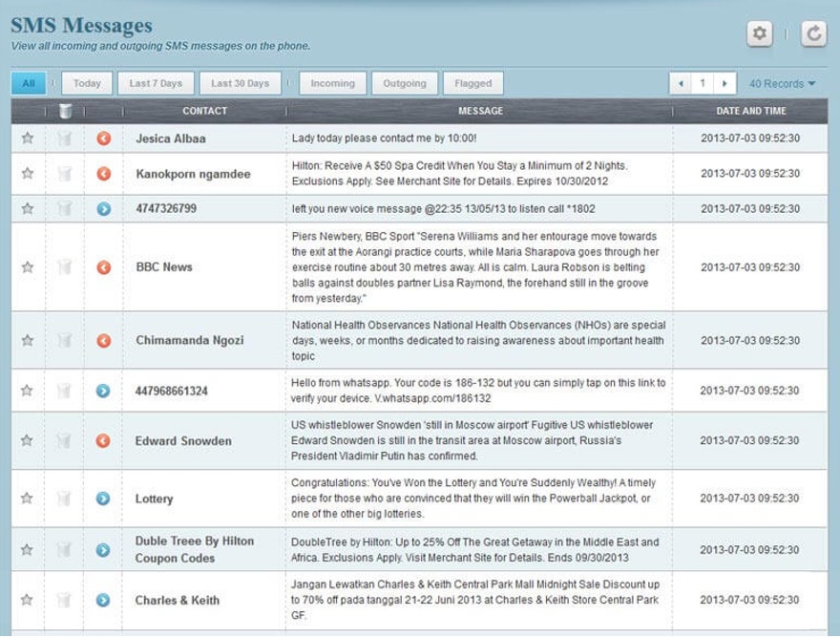Viewport: 840px width, 637px height.
Task: Expand the 40 Records dropdown
Action: pyautogui.click(x=782, y=84)
